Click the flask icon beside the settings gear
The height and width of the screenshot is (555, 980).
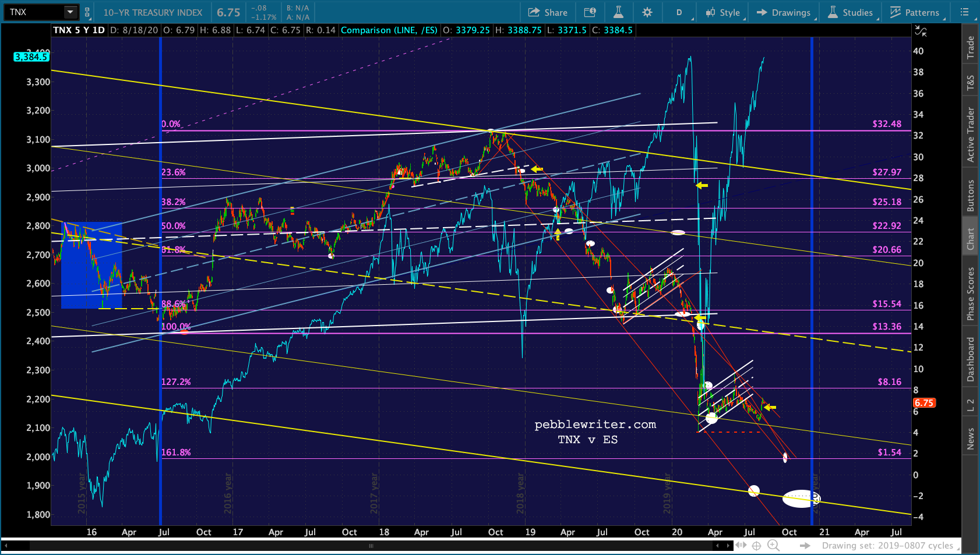(618, 12)
